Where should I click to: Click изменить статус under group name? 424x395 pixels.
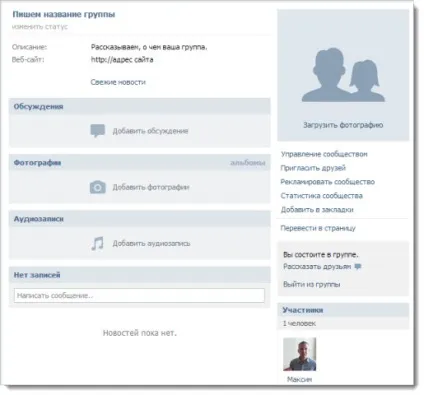pos(40,27)
